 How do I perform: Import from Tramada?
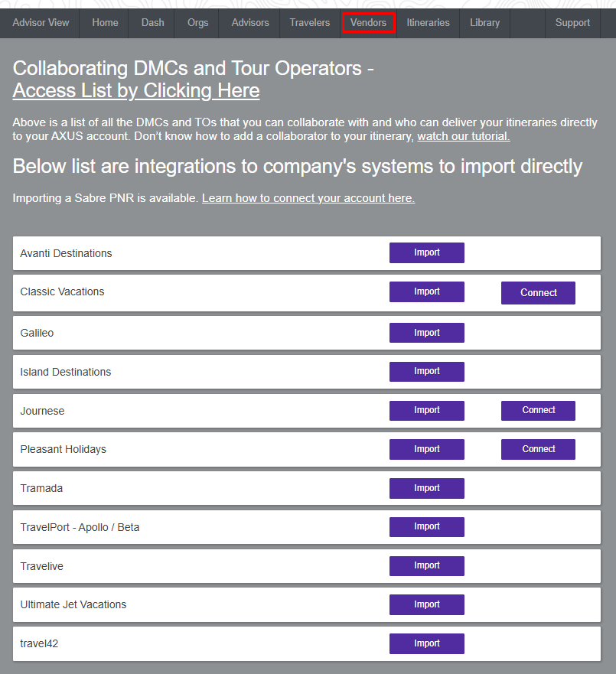[426, 488]
